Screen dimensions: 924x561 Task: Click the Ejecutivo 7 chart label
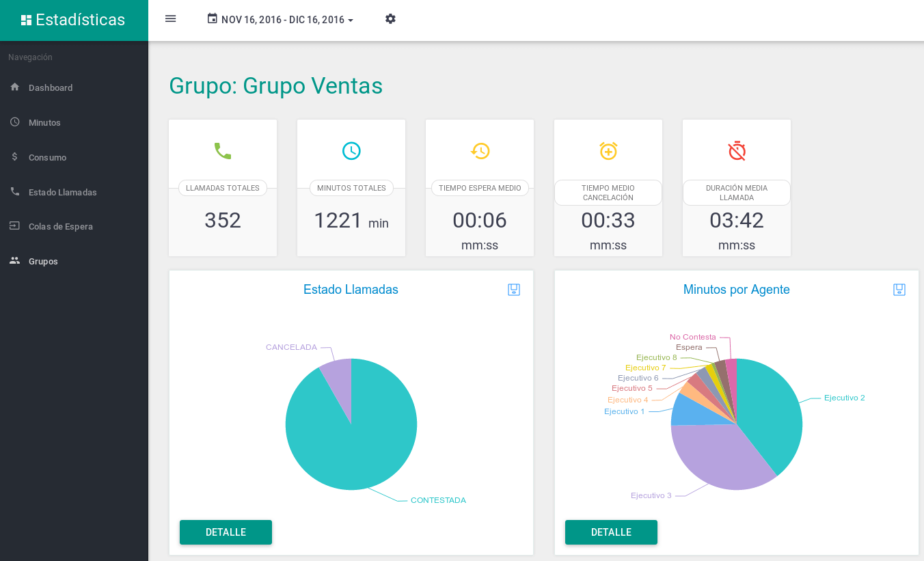click(645, 368)
